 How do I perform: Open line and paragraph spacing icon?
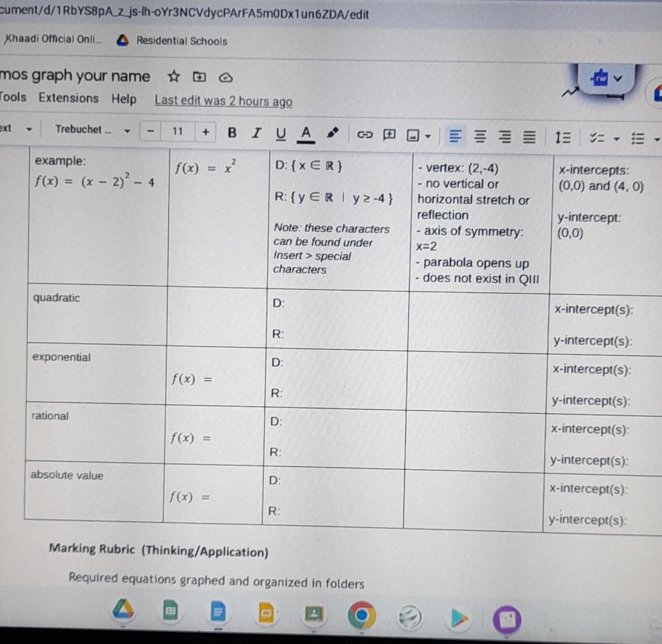(562, 137)
